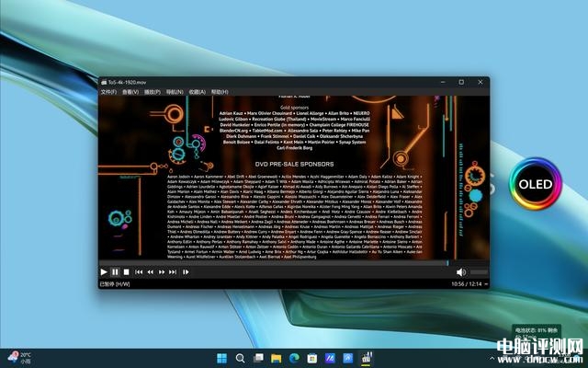Open Task View from the taskbar
The height and width of the screenshot is (368, 588).
pyautogui.click(x=258, y=358)
